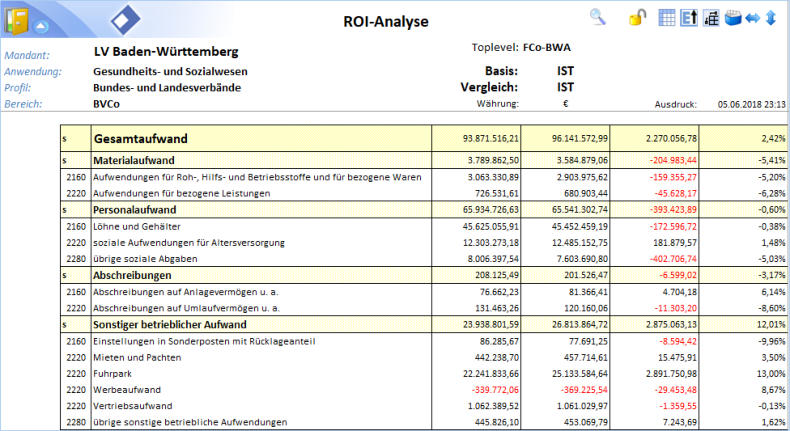
Task: Click the horizontal double-arrow width icon
Action: coord(752,17)
